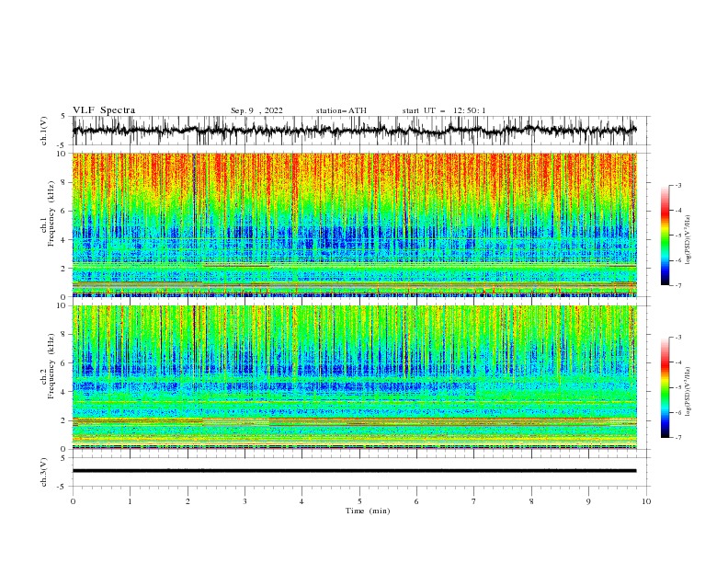Click the ch.2 "Frequency (kHz)" axis label

51,366
